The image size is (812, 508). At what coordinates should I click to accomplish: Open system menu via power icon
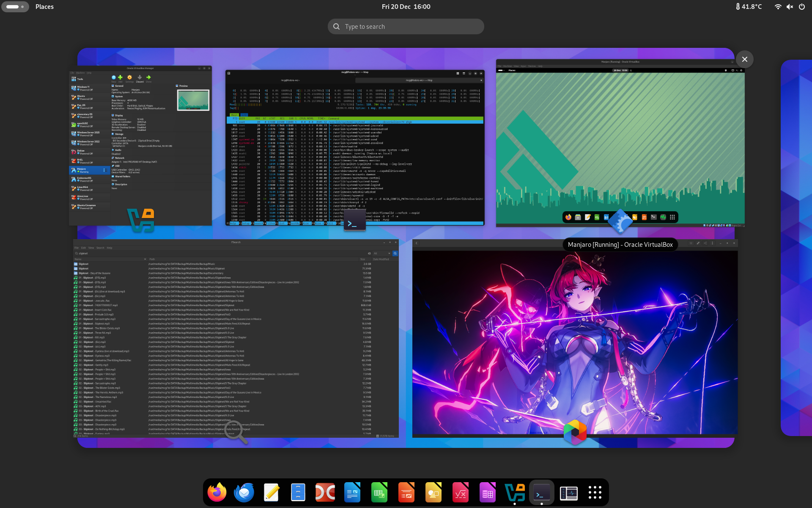(x=801, y=7)
